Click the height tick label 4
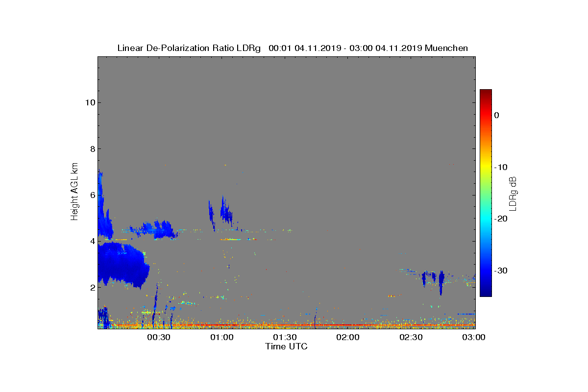Image resolution: width=588 pixels, height=392 pixels. tap(92, 241)
